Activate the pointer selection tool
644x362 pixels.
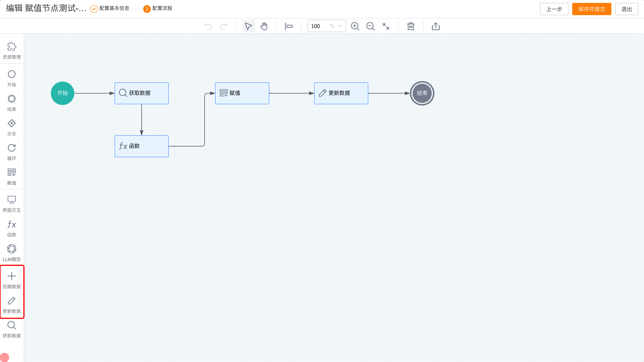(x=248, y=26)
